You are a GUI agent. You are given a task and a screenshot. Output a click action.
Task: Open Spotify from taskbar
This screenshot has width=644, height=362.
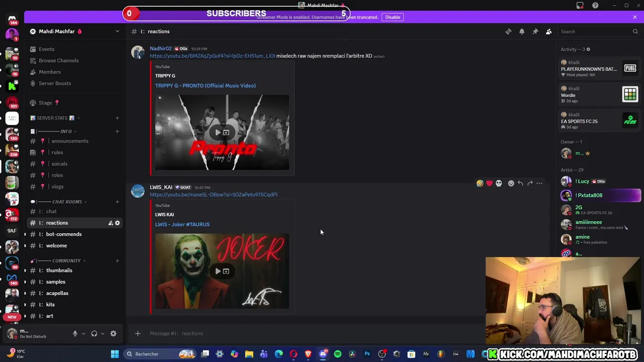(338, 354)
